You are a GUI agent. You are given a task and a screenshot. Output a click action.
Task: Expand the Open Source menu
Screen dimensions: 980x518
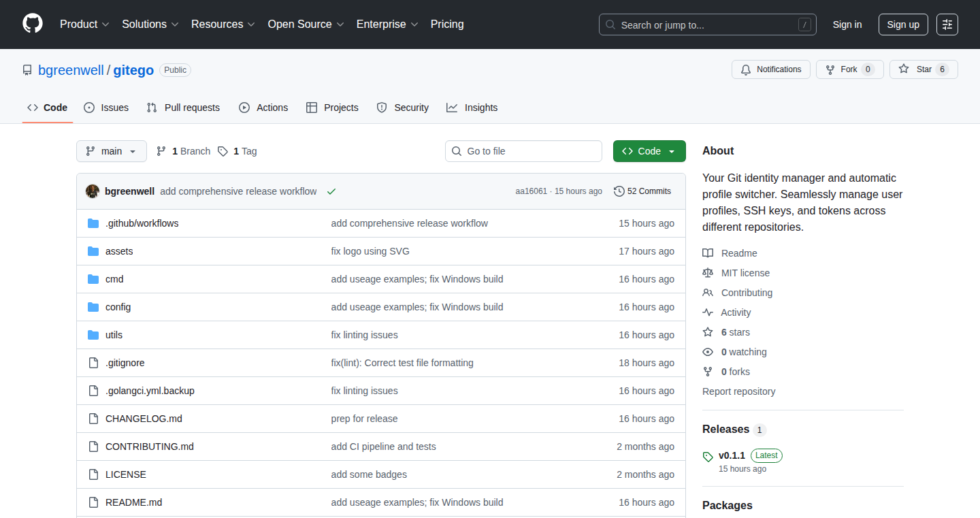click(x=306, y=25)
